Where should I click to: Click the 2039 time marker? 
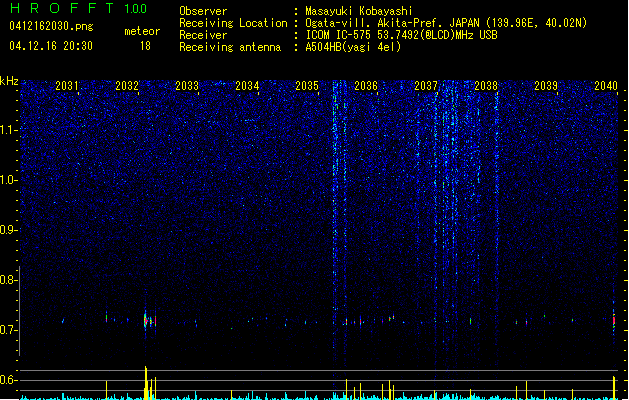pos(546,86)
